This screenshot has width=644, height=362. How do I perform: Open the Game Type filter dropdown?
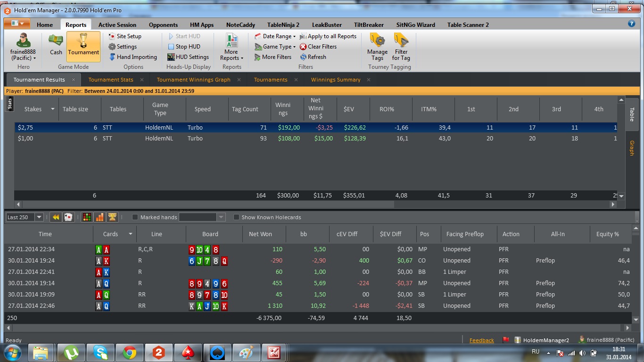(275, 47)
